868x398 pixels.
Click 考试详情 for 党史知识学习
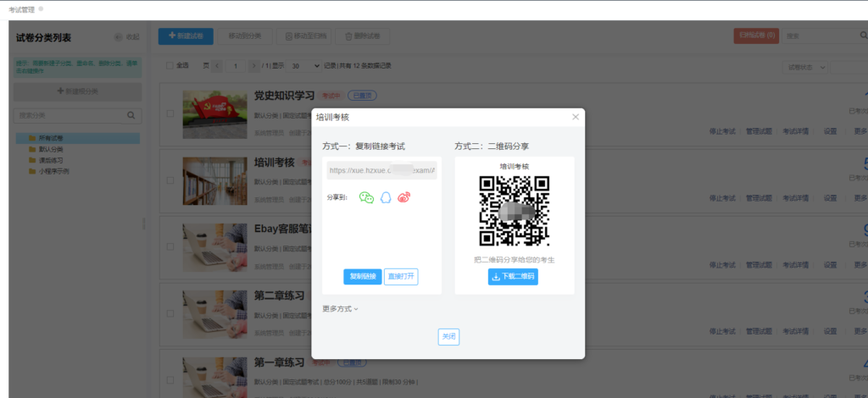(795, 131)
